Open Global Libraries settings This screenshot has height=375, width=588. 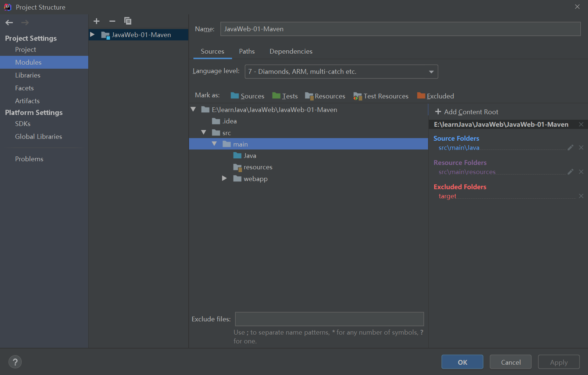39,137
